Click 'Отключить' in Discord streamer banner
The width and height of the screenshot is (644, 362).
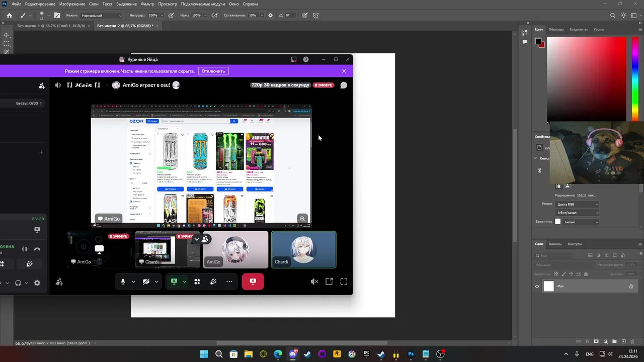(x=213, y=71)
